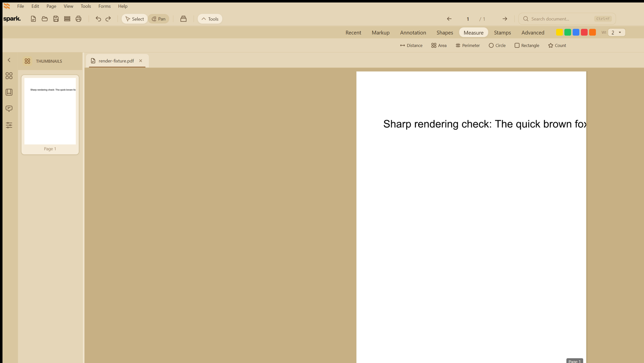Open the Edit menu
Screen dimensions: 644x363
pyautogui.click(x=35, y=6)
